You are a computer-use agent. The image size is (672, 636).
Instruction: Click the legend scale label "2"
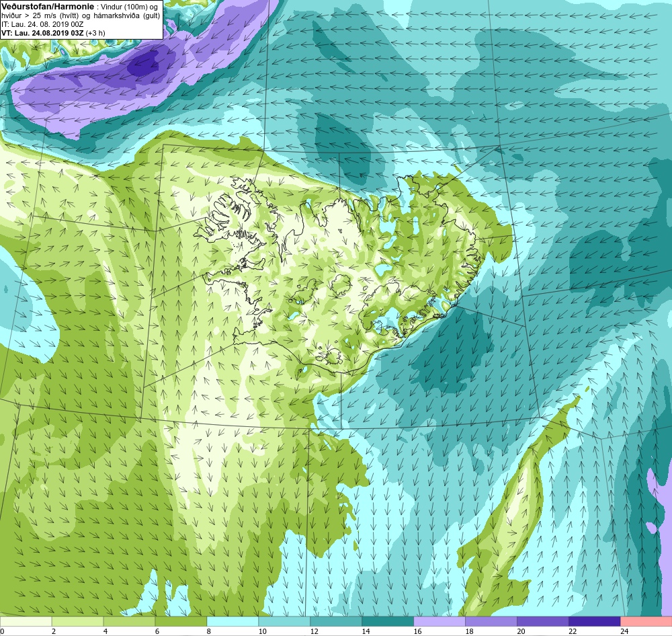click(54, 631)
